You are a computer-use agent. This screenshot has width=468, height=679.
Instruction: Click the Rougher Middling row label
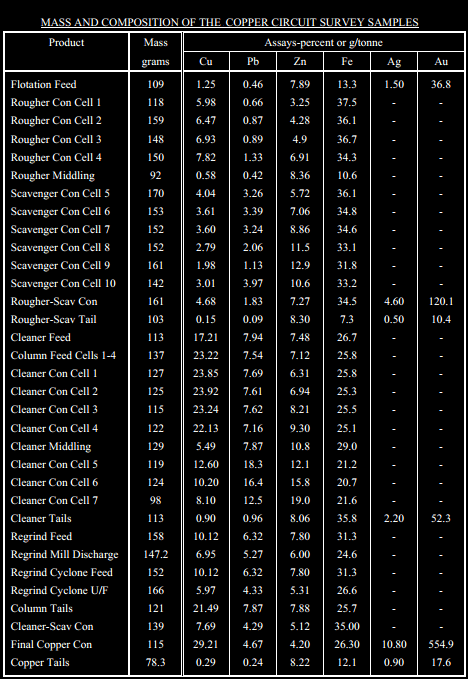52,175
